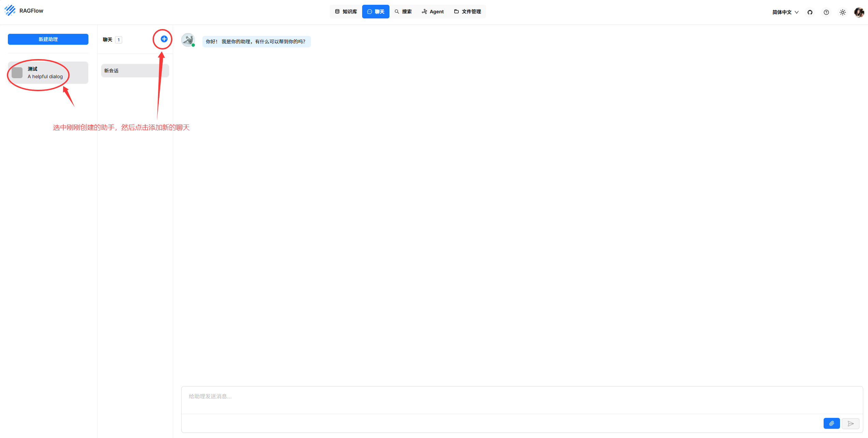The width and height of the screenshot is (868, 438).
Task: Toggle light/dark theme sun icon
Action: [x=842, y=12]
